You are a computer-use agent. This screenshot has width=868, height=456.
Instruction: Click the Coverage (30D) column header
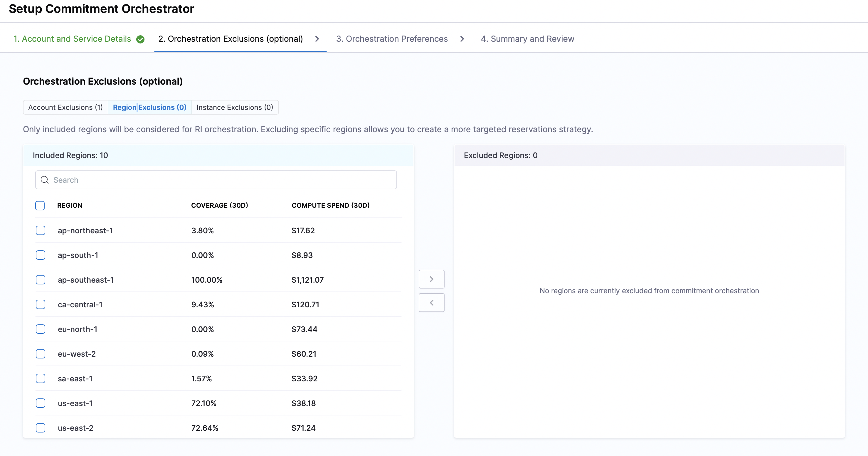(219, 205)
